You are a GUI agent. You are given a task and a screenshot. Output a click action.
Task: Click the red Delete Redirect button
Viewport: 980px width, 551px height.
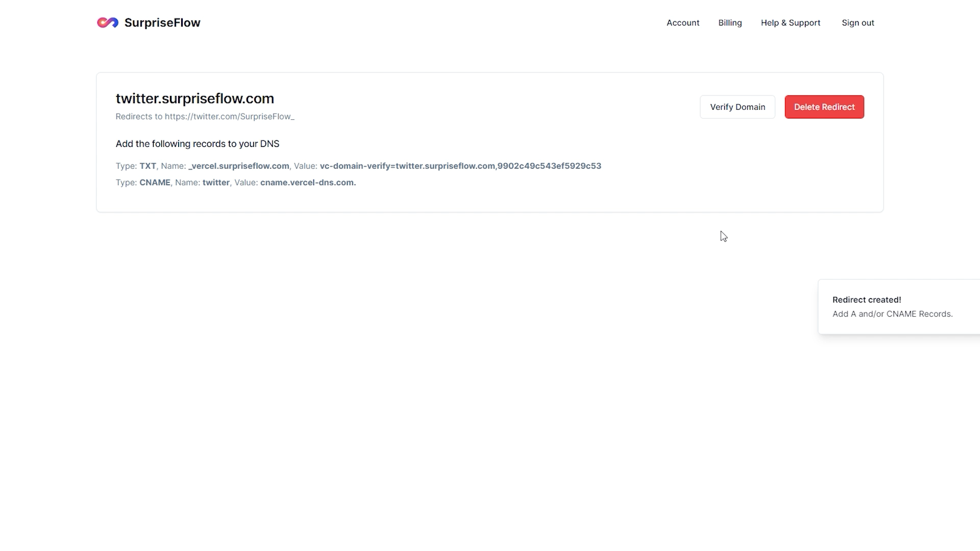pyautogui.click(x=824, y=107)
